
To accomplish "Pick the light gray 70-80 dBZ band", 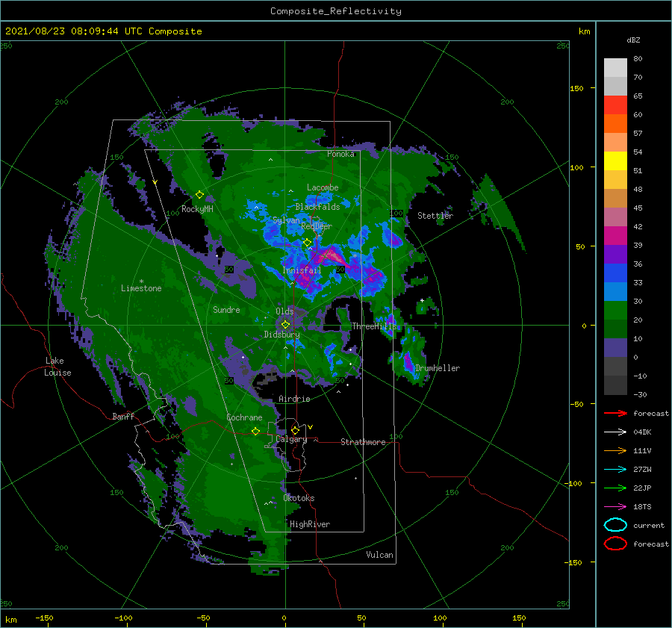I will tap(615, 68).
